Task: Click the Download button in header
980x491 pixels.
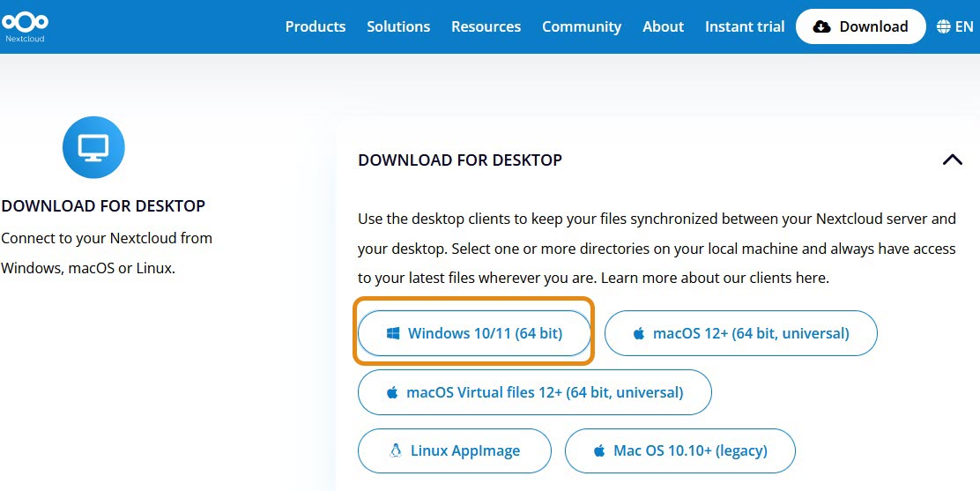Action: [x=861, y=26]
